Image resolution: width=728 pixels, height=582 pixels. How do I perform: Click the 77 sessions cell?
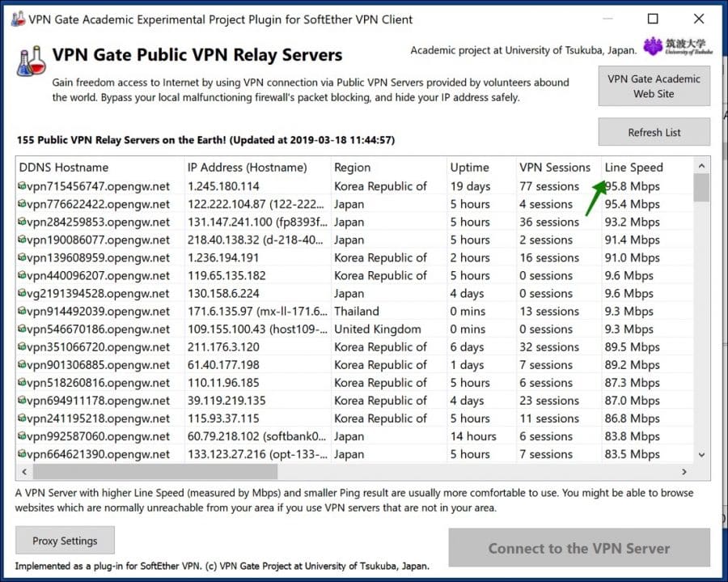point(549,186)
